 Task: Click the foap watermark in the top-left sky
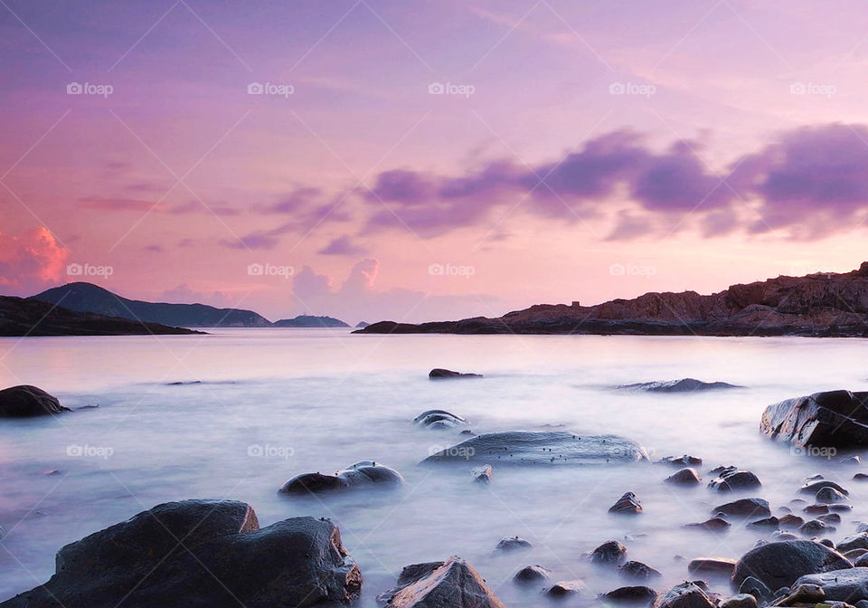[x=90, y=90]
